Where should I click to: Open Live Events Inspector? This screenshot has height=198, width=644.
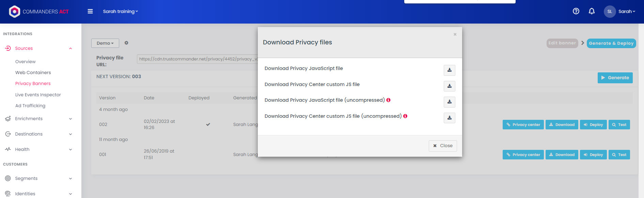click(x=38, y=95)
